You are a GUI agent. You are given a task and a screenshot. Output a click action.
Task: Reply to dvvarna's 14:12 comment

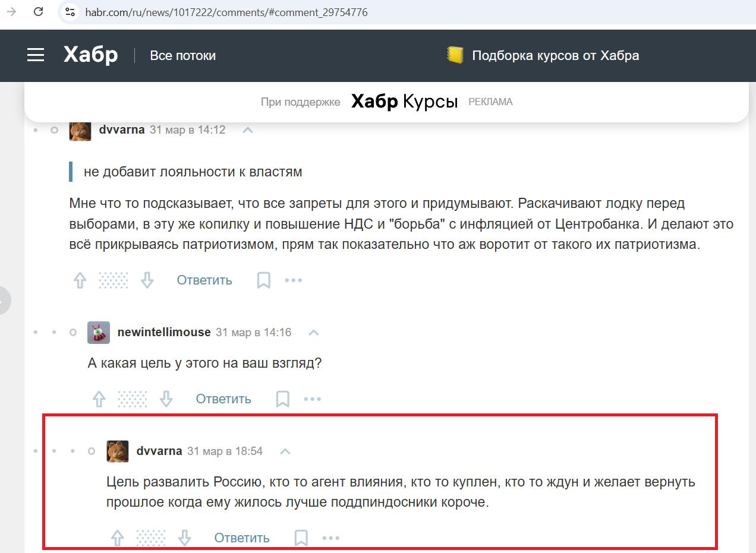204,280
